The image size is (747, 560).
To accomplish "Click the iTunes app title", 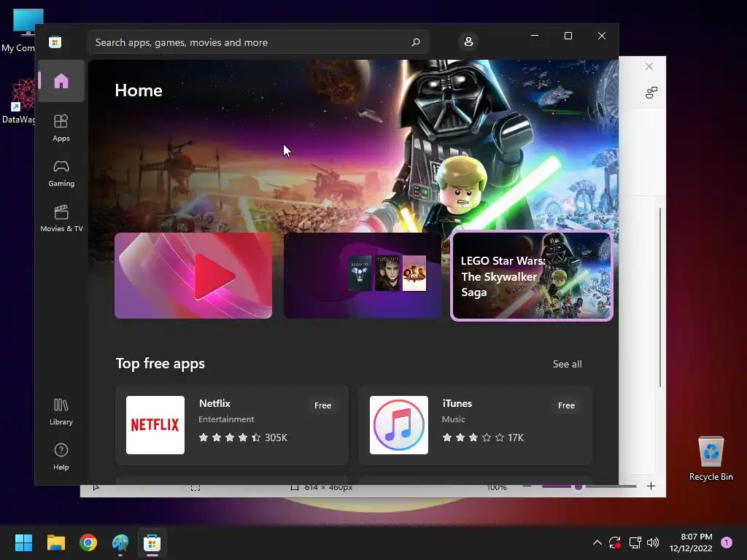I will pos(457,403).
